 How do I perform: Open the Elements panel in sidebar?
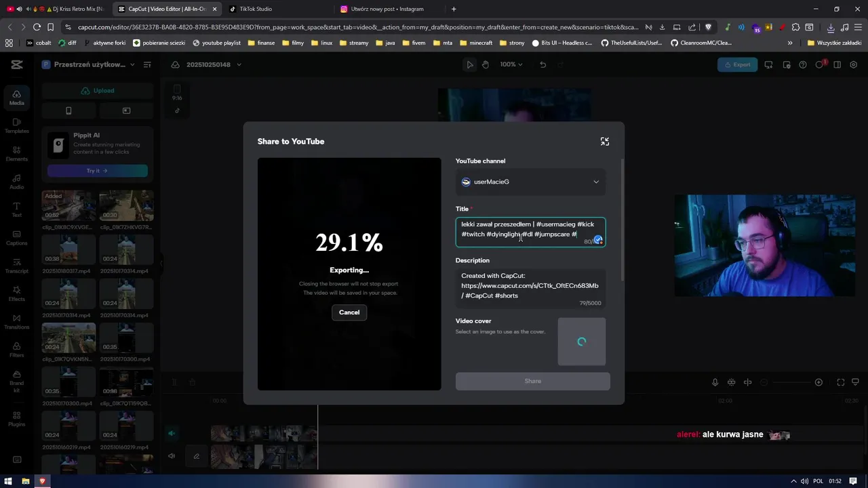pos(17,154)
